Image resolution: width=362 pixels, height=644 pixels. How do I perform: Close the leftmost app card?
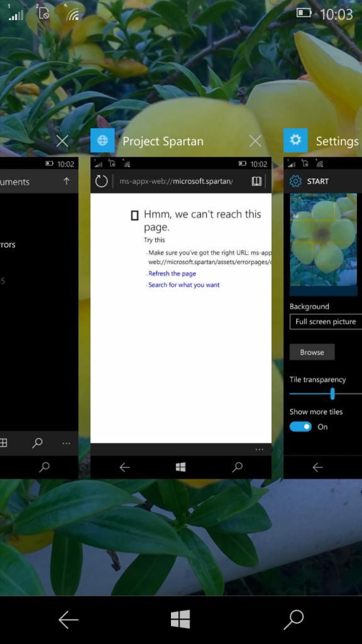click(62, 142)
